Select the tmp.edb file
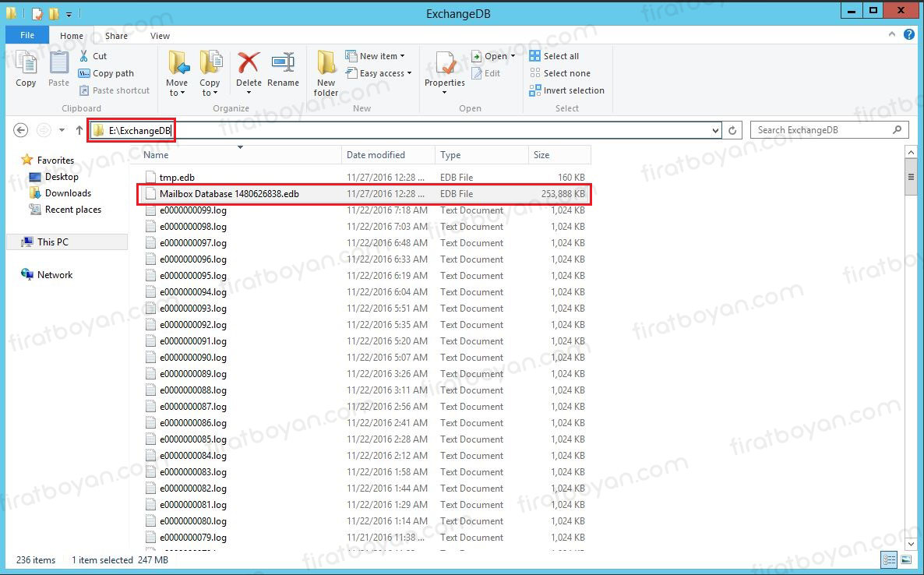The image size is (924, 575). tap(364, 178)
